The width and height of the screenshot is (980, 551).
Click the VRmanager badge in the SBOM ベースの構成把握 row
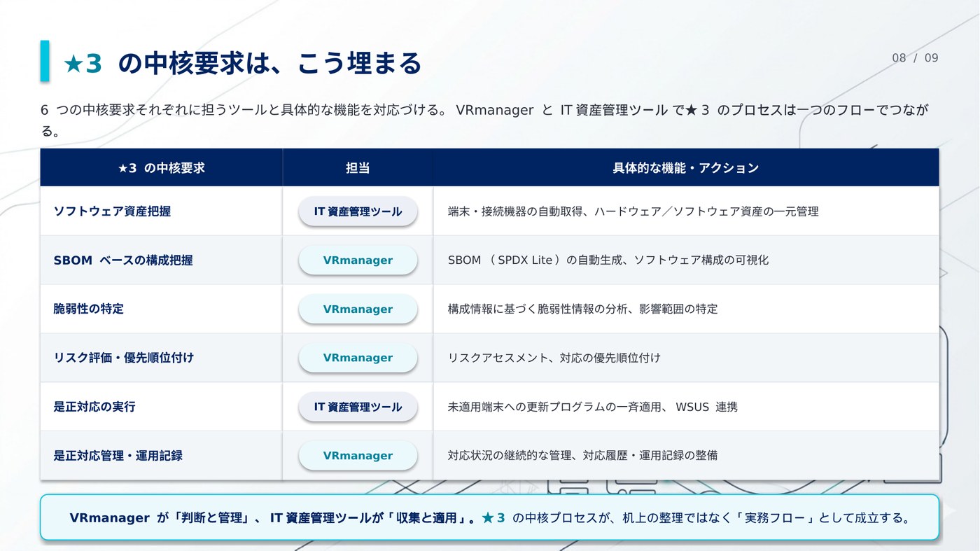[x=358, y=260]
